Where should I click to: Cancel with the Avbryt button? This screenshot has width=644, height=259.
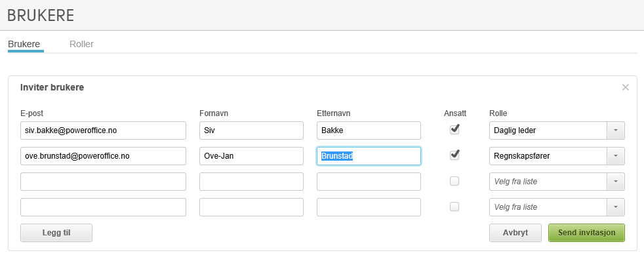click(515, 233)
